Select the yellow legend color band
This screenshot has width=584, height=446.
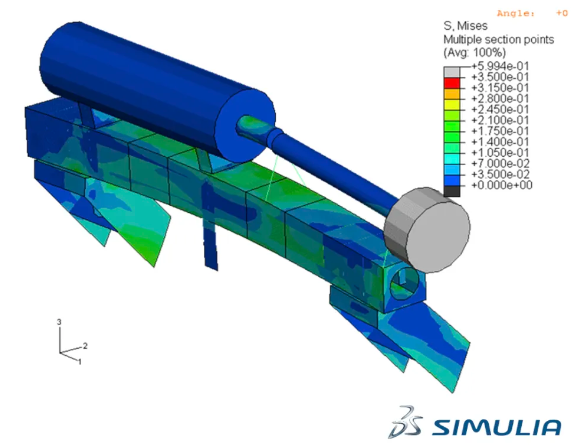451,104
